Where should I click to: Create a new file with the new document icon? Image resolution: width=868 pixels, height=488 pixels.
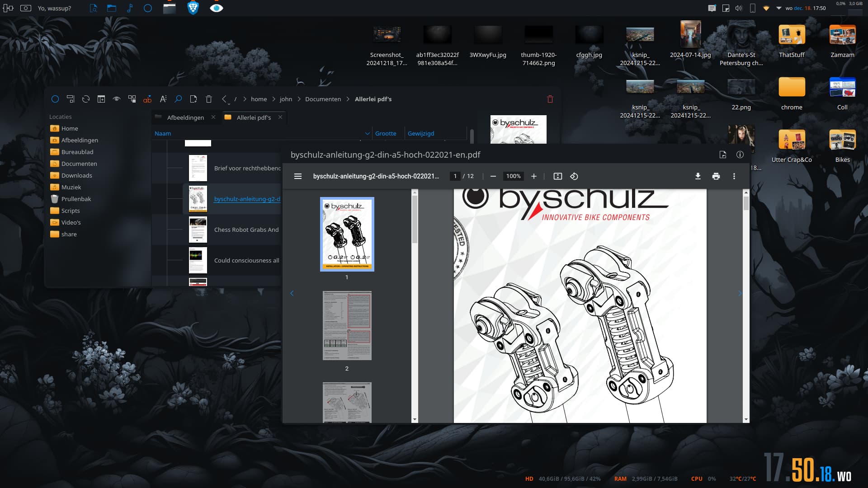coord(193,99)
